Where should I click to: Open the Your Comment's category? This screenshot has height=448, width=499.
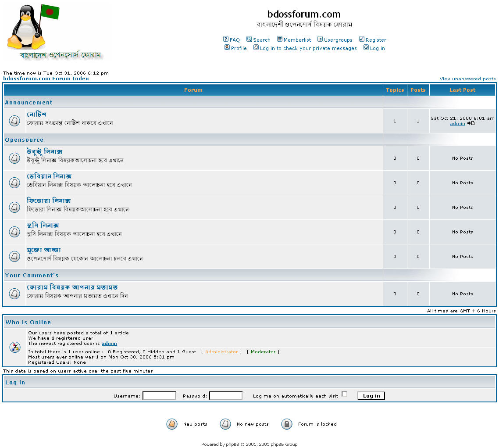pos(32,276)
